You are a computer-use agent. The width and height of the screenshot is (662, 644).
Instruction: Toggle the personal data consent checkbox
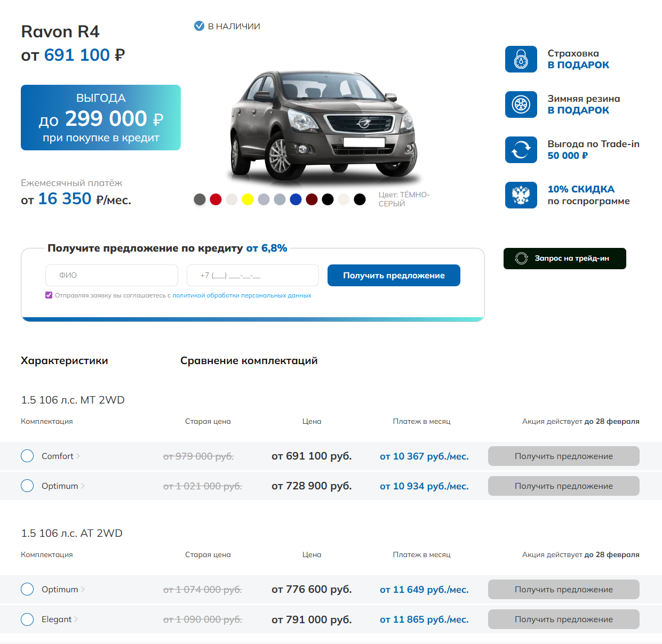click(x=49, y=295)
